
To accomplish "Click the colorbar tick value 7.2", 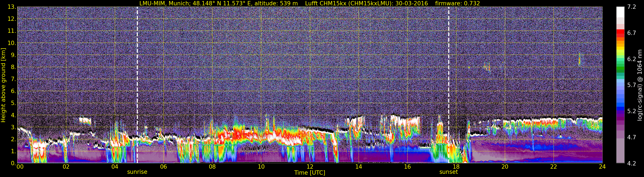I will [632, 7].
